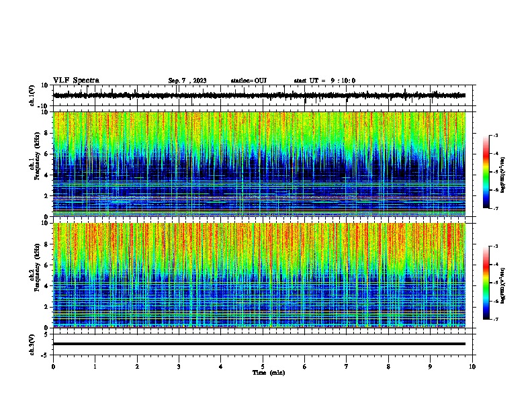Viewport: 532px width, 411px height.
Task: Click the "8" kHz tick of ch.1 spectrogram
Action: pyautogui.click(x=46, y=133)
